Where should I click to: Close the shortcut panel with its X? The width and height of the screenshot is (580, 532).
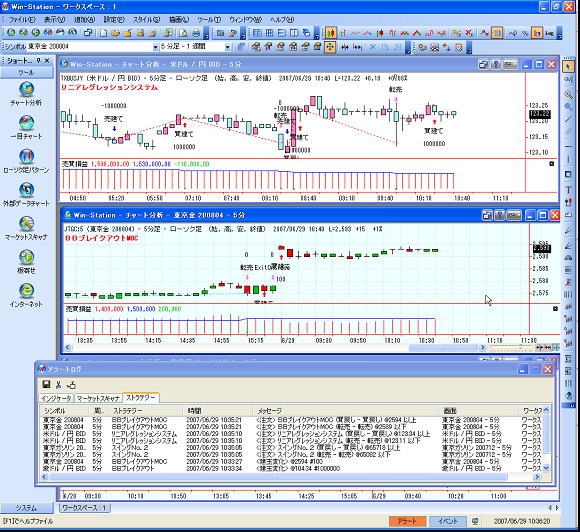[47, 60]
